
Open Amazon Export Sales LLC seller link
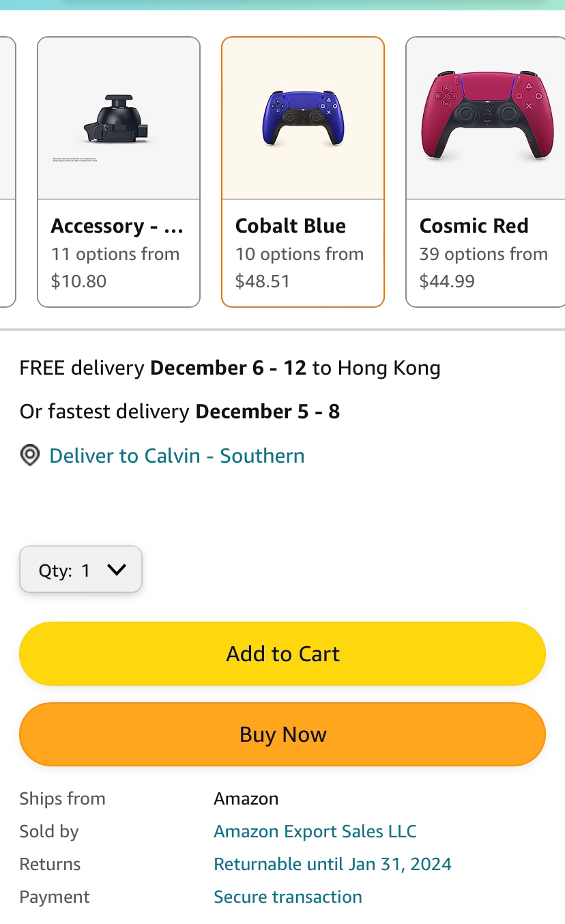(315, 831)
